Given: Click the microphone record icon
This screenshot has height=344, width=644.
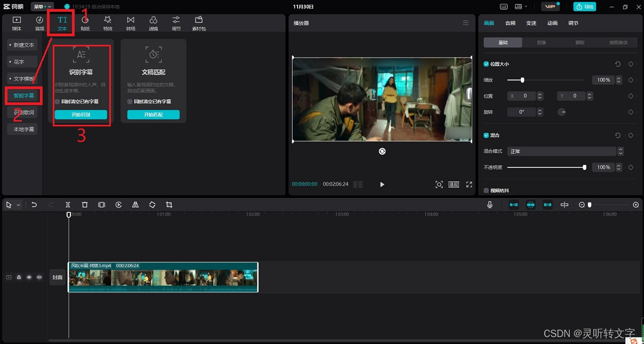Looking at the screenshot, I should click(489, 205).
